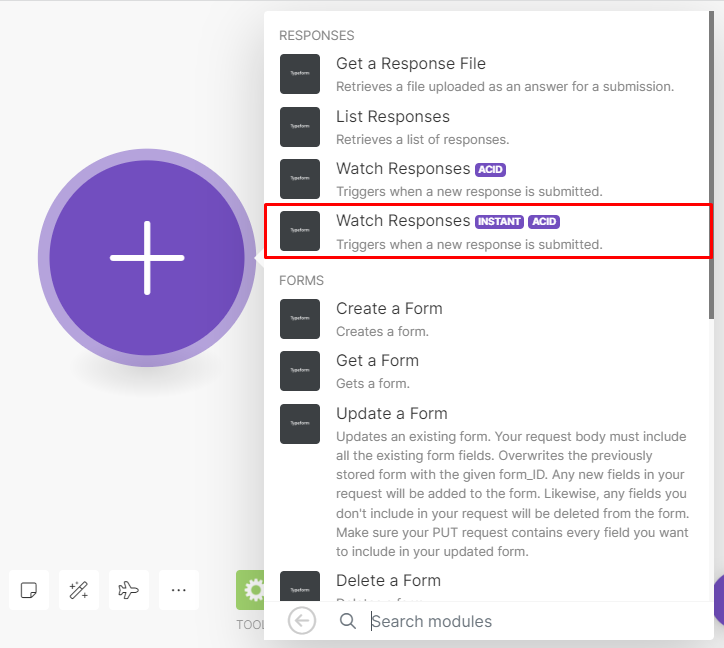Choose List Responses module

pos(489,127)
